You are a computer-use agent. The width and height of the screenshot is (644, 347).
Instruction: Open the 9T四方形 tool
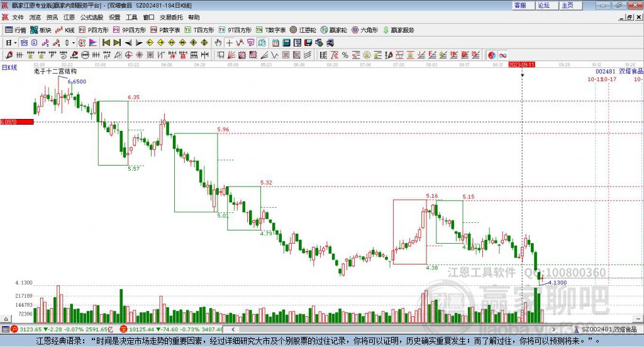click(235, 30)
